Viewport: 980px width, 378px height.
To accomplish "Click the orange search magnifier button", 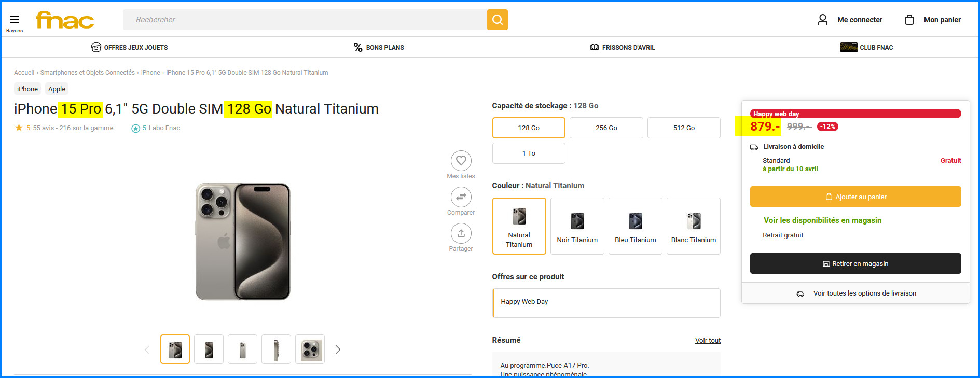I will coord(497,20).
